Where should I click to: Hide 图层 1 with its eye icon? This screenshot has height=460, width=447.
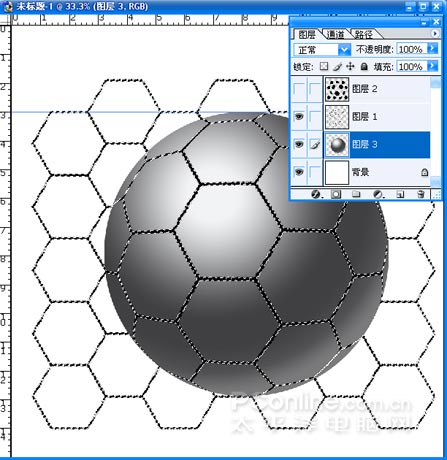[x=299, y=116]
